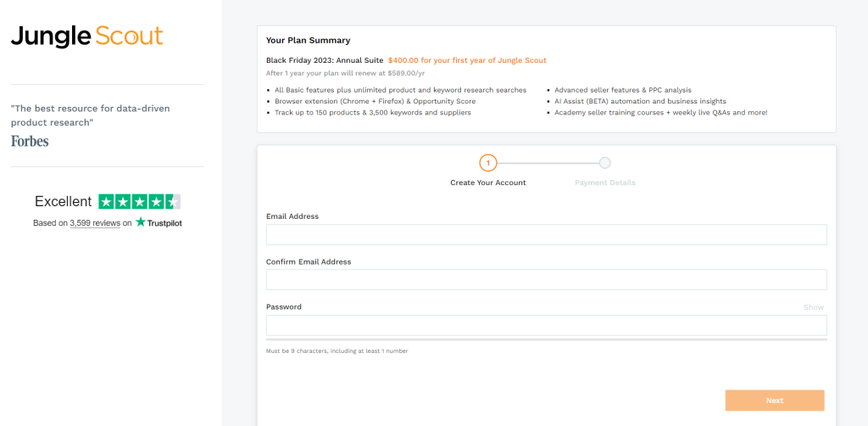Select the Payment Details step circle
Screen dimensions: 868x426
pos(605,163)
